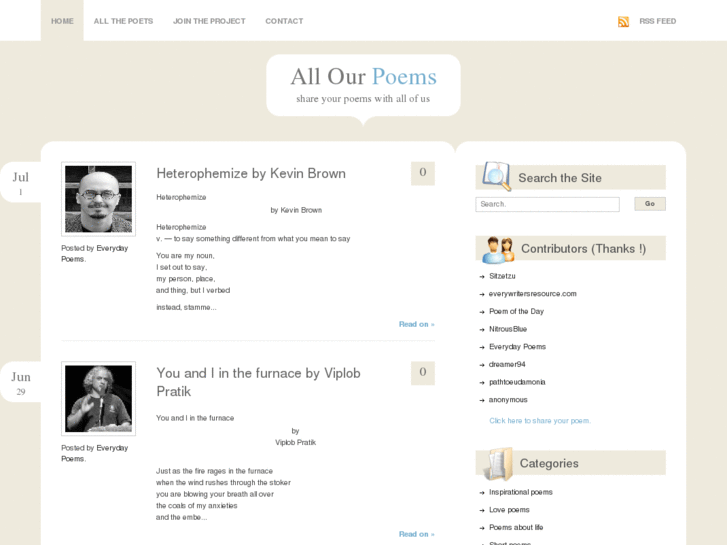This screenshot has width=727, height=545.
Task: Open contributor NitrousBlue
Action: click(508, 329)
